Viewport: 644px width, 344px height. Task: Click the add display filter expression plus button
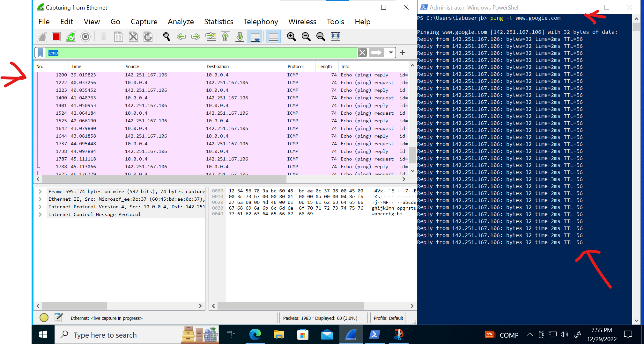point(403,52)
